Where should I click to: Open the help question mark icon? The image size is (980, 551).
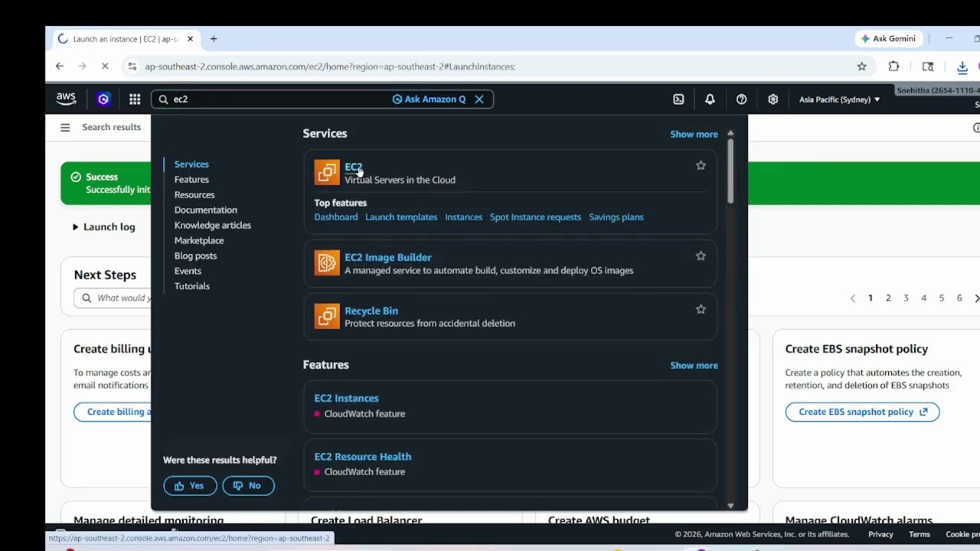pos(741,99)
